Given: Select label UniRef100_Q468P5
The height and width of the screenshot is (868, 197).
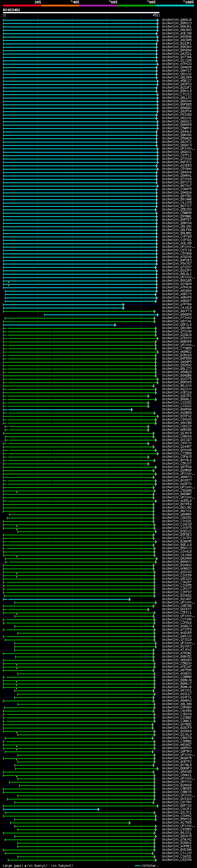Looking at the screenshot, I should click(177, 362).
